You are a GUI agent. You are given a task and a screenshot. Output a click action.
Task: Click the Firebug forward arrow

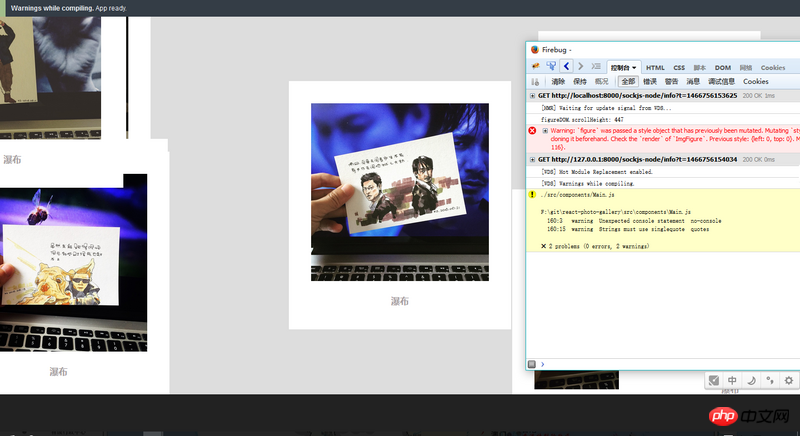[579, 67]
